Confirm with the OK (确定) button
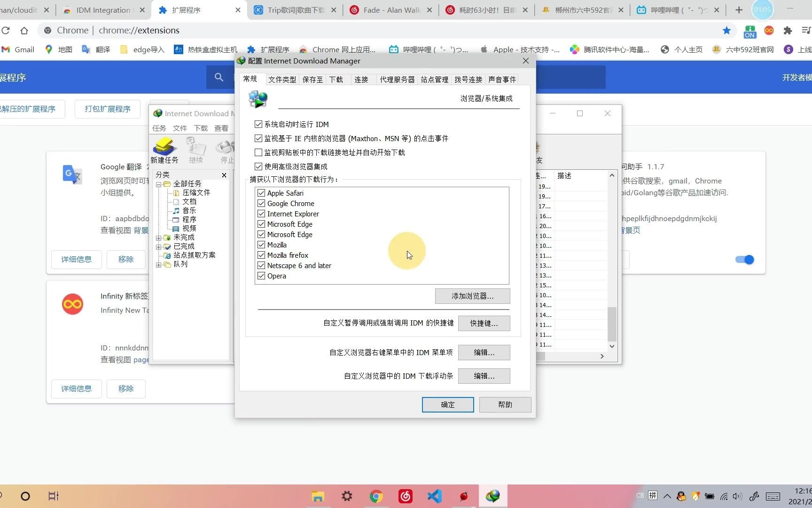Screen dimensions: 812x508 pos(448,405)
